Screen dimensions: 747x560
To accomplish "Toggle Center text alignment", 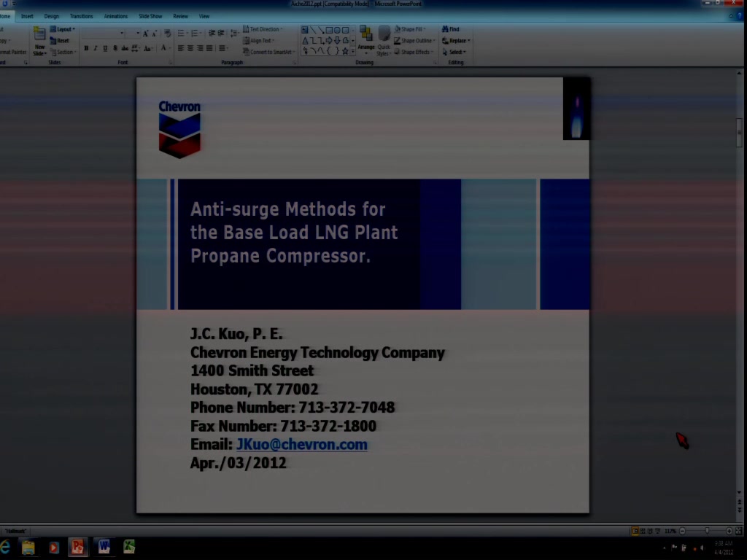I will [190, 48].
